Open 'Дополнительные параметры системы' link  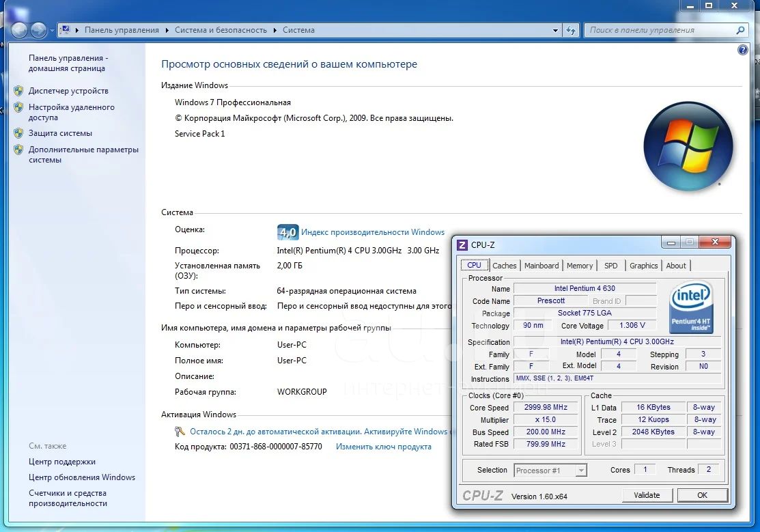click(x=83, y=154)
